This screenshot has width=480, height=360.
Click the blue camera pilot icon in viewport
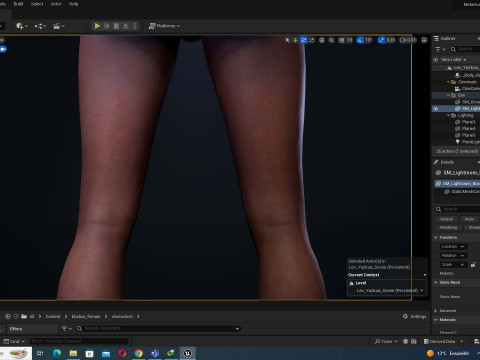pos(3,49)
